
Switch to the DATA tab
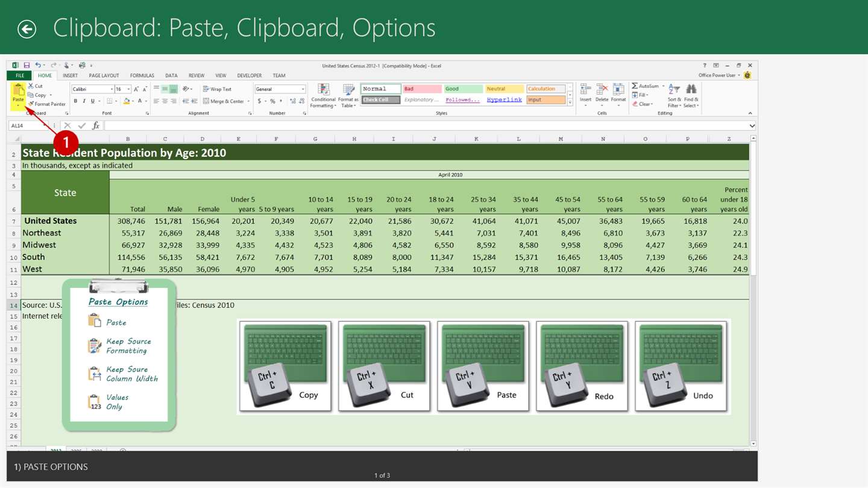(171, 76)
